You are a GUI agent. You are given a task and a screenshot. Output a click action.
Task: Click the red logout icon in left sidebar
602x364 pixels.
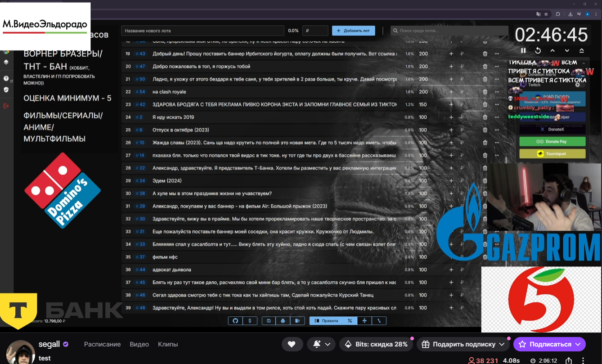pos(6,106)
